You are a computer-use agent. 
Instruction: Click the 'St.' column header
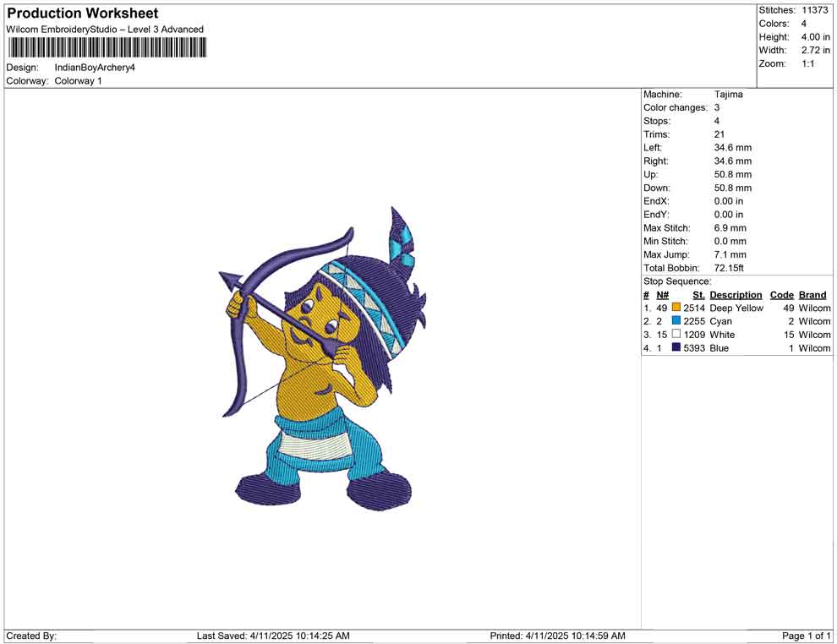(698, 294)
